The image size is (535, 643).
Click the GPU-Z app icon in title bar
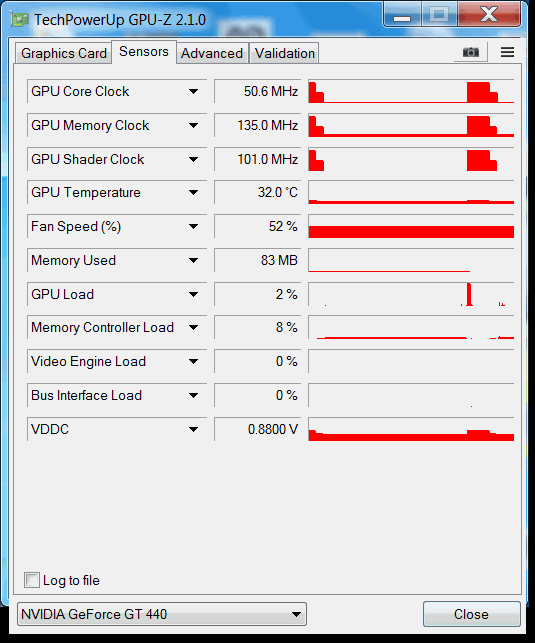click(x=20, y=19)
